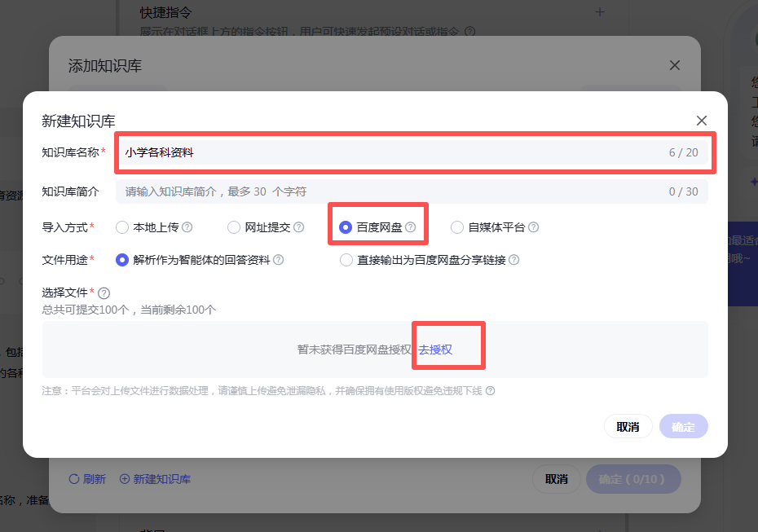Click 刷新 in 添加知识库 dialog
758x532 pixels.
(x=87, y=479)
